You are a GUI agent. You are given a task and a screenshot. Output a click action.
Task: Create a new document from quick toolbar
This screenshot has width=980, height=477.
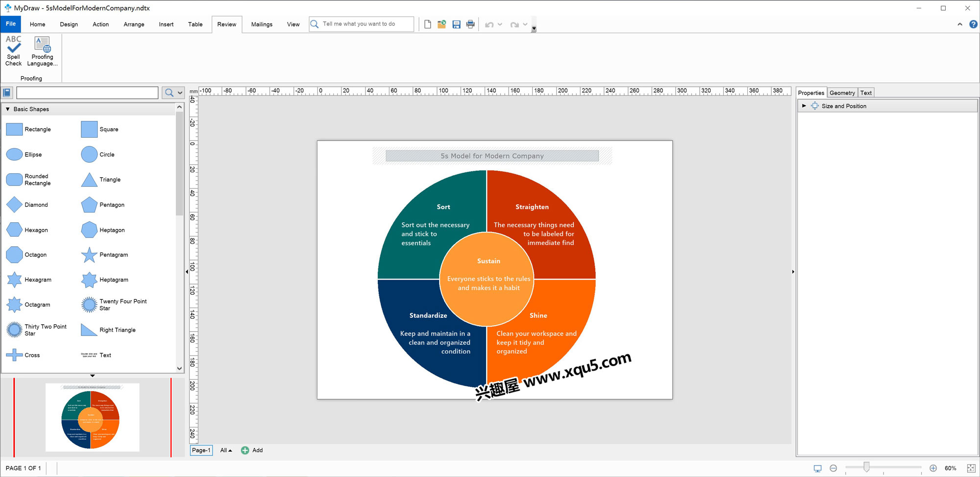click(427, 24)
